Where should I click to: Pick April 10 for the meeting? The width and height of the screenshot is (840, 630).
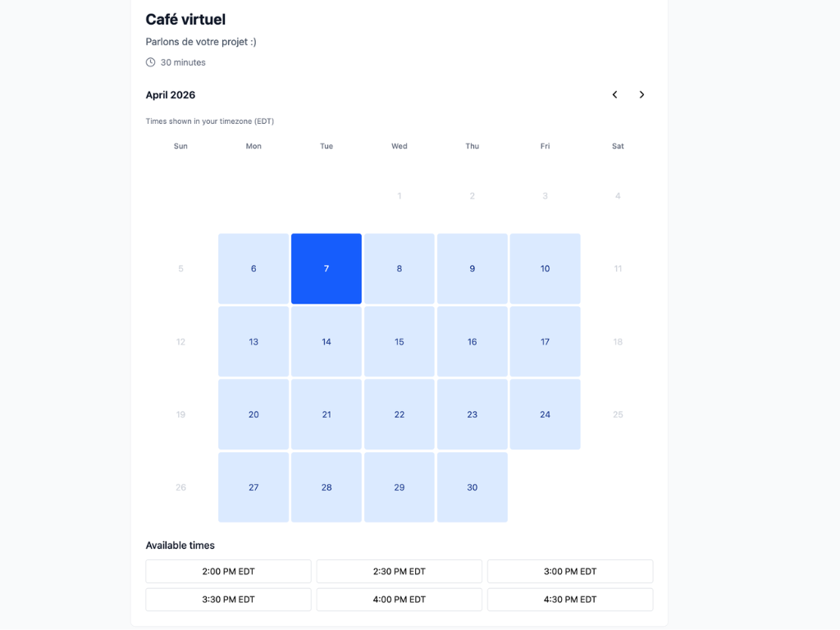click(x=545, y=268)
